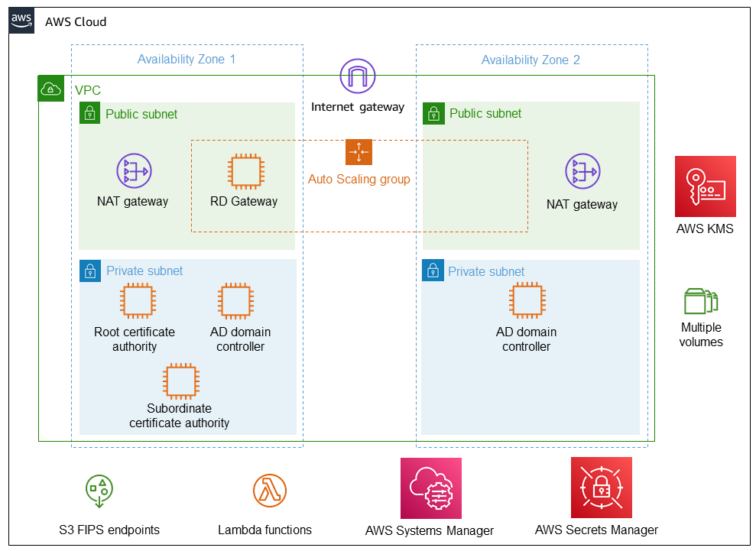756x551 pixels.
Task: Click the AWS logo icon
Action: click(21, 21)
